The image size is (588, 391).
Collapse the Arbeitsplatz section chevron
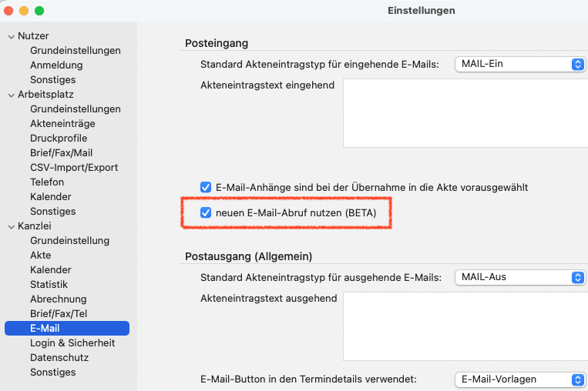(x=11, y=95)
